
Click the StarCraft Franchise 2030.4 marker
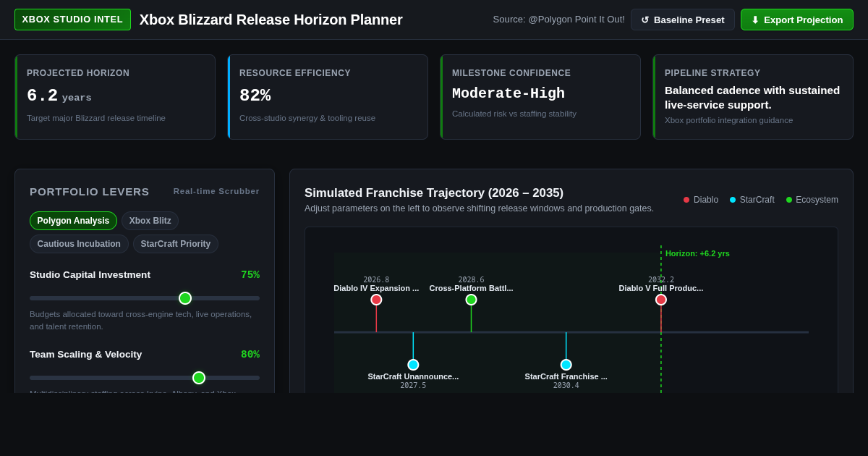(x=566, y=365)
